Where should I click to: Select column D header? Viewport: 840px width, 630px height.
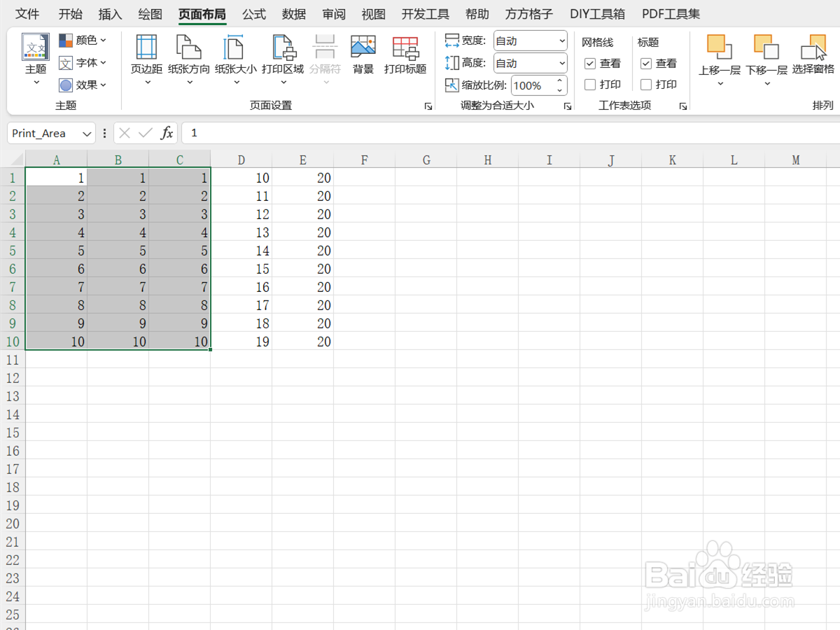point(241,160)
